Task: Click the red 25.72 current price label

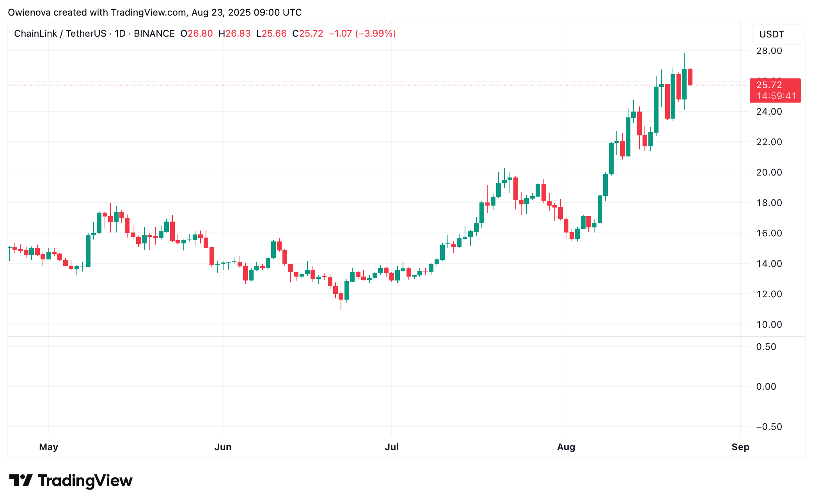Action: [769, 85]
